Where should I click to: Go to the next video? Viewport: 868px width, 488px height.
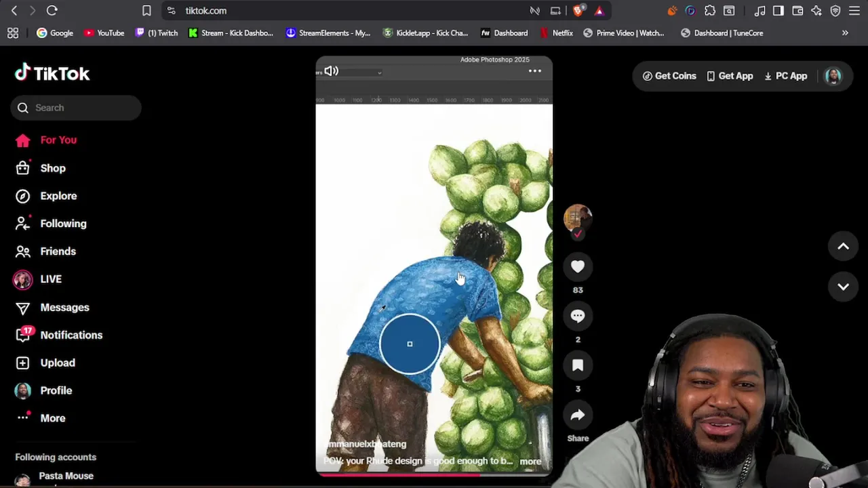tap(843, 287)
